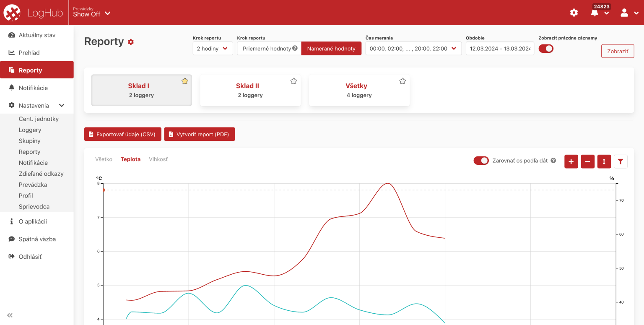Click the Obdobie date range field
The height and width of the screenshot is (325, 644).
500,49
